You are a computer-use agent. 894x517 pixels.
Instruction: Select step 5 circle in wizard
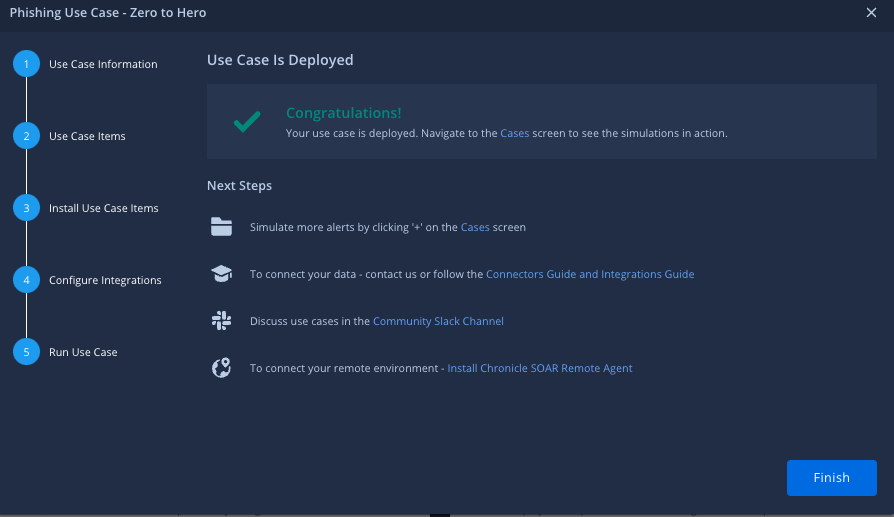coord(26,352)
